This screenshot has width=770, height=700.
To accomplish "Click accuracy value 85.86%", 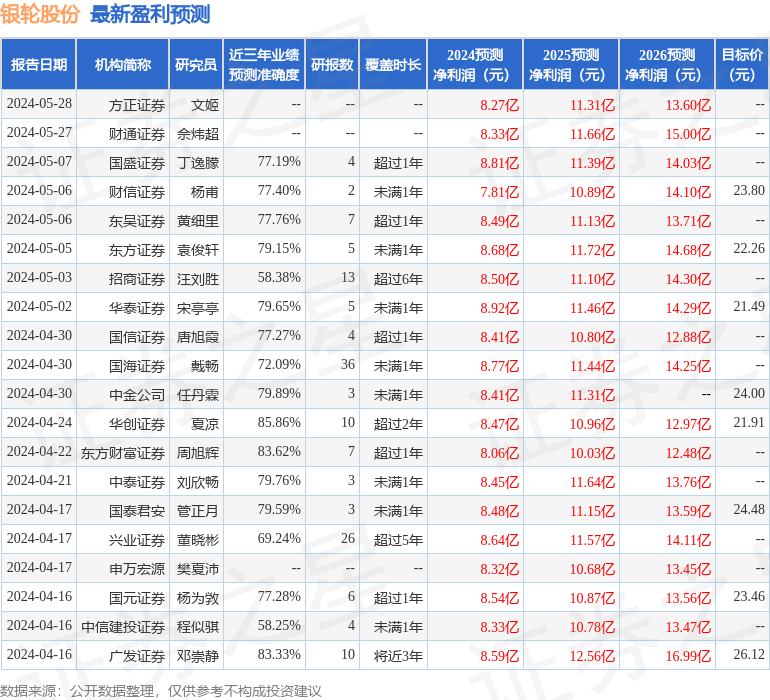I will pos(279,422).
